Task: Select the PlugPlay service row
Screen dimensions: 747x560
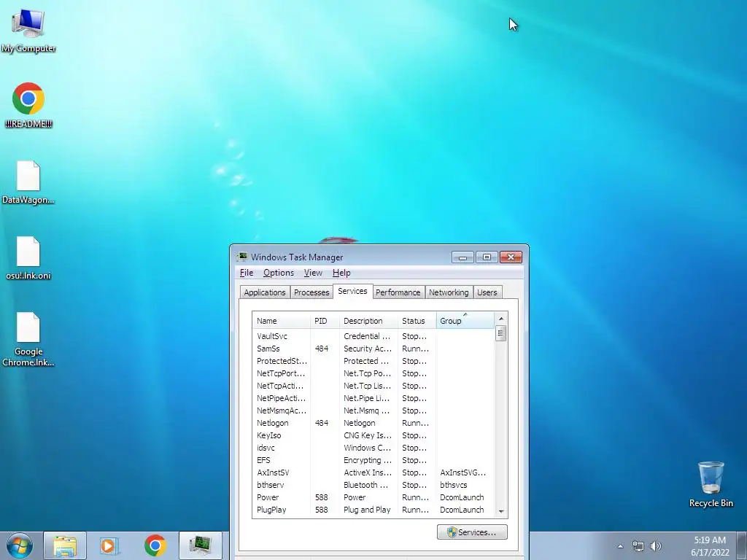Action: [x=373, y=510]
